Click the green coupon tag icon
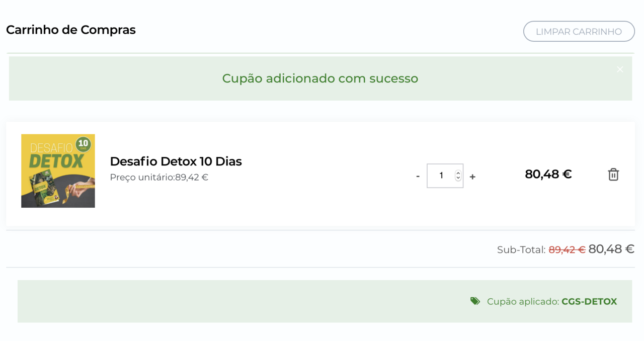644x341 pixels. click(x=475, y=301)
